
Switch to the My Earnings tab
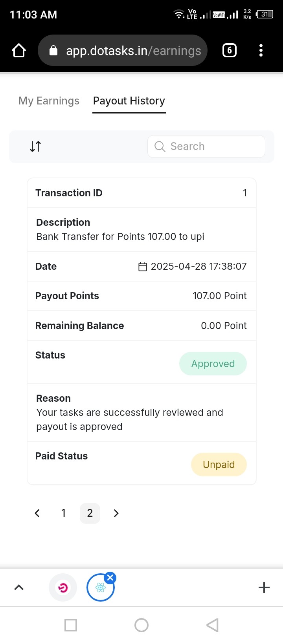tap(49, 101)
